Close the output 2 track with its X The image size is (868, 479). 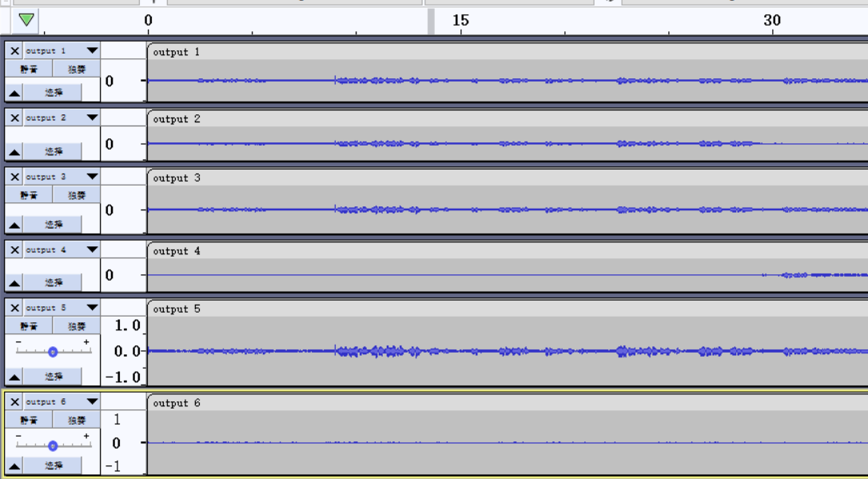[x=15, y=118]
